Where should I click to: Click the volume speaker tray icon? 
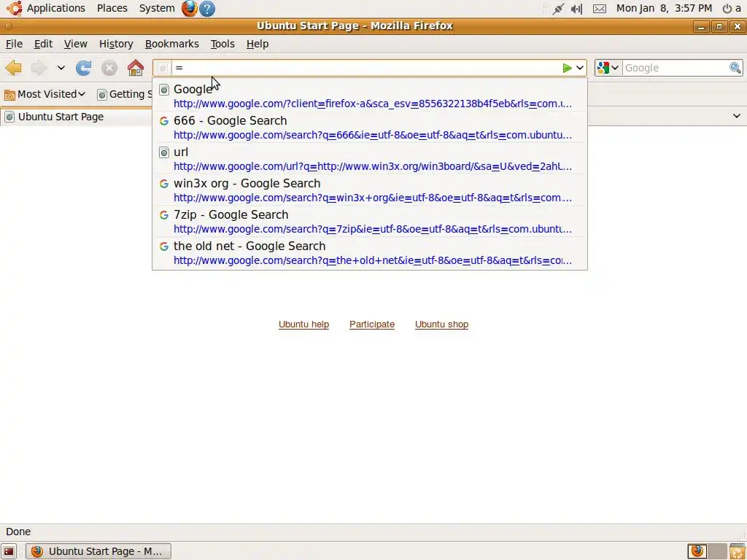[577, 9]
